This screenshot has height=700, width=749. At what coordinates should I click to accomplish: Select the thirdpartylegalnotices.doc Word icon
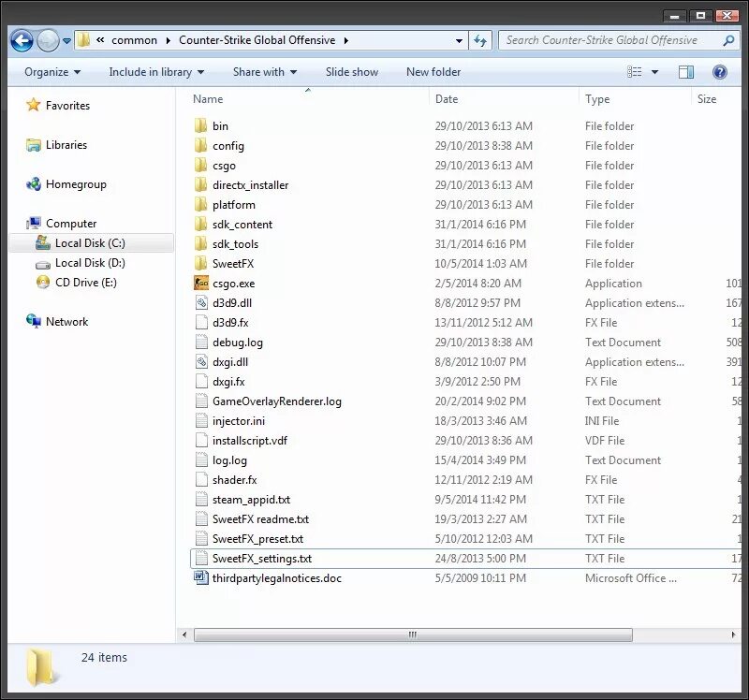click(x=201, y=577)
